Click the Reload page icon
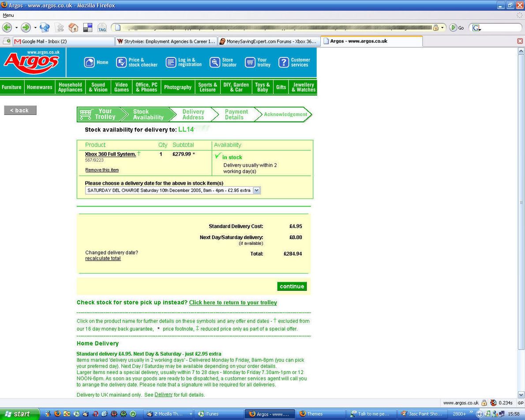525x420 pixels. coord(45,28)
